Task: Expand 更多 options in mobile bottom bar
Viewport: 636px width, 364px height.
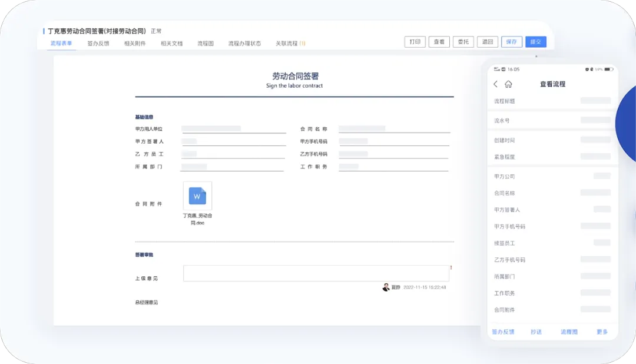Action: point(602,332)
